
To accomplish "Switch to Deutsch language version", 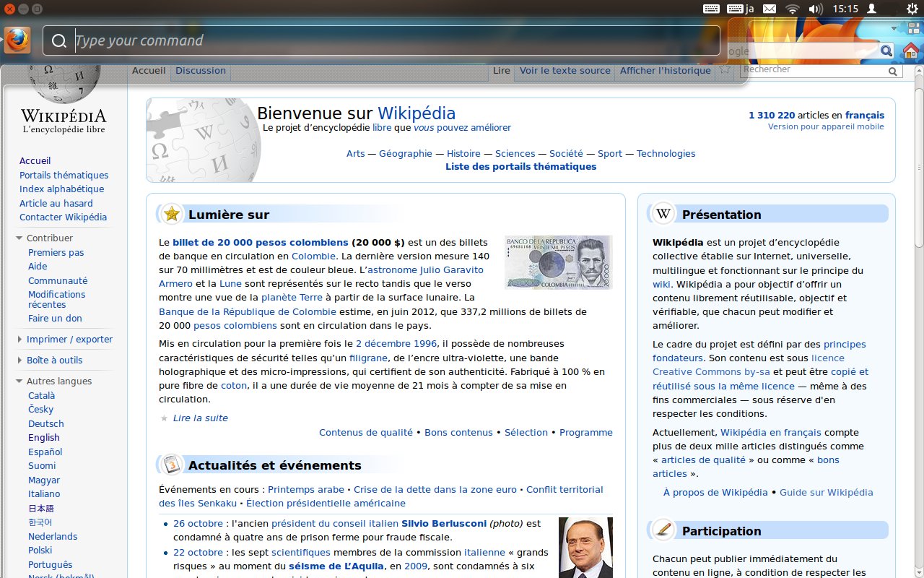I will click(45, 423).
